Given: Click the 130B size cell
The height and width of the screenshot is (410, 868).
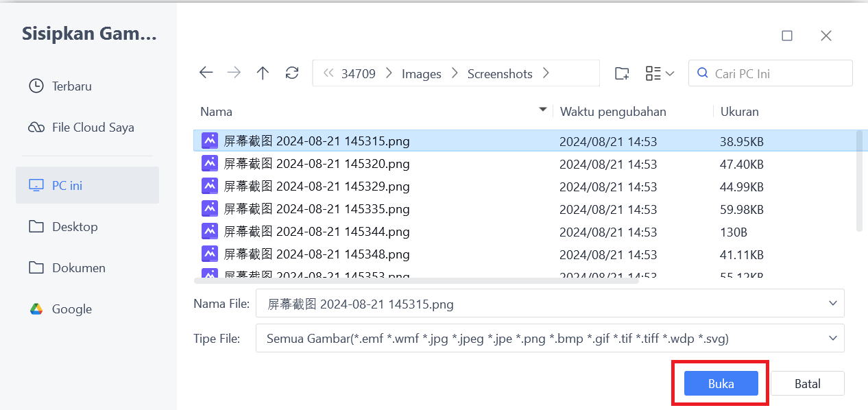Looking at the screenshot, I should click(734, 232).
